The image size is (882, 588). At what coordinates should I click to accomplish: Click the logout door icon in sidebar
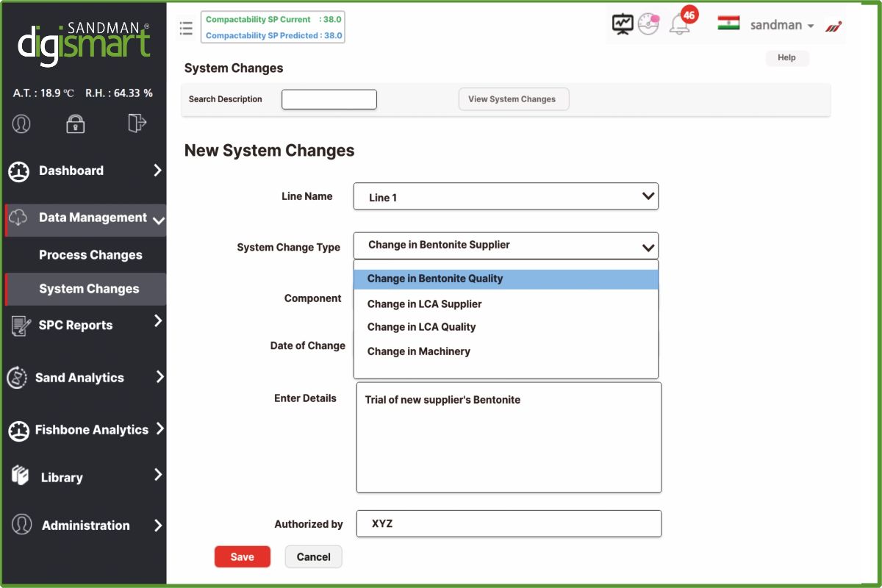point(137,123)
